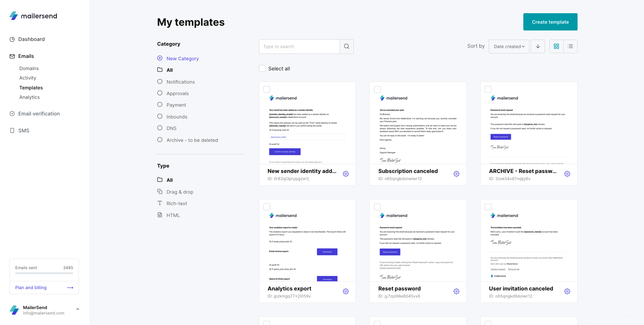Expand the MailerSend account menu chevron
The height and width of the screenshot is (325, 644).
pos(78,309)
